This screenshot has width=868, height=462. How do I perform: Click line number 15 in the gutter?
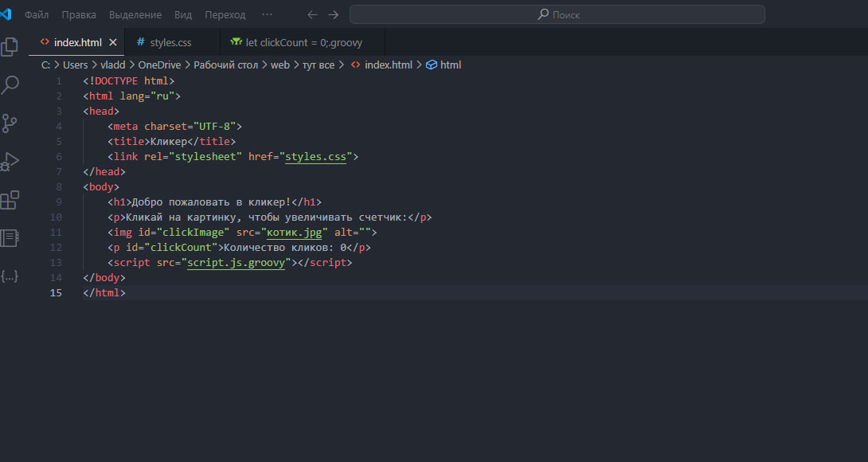point(56,292)
